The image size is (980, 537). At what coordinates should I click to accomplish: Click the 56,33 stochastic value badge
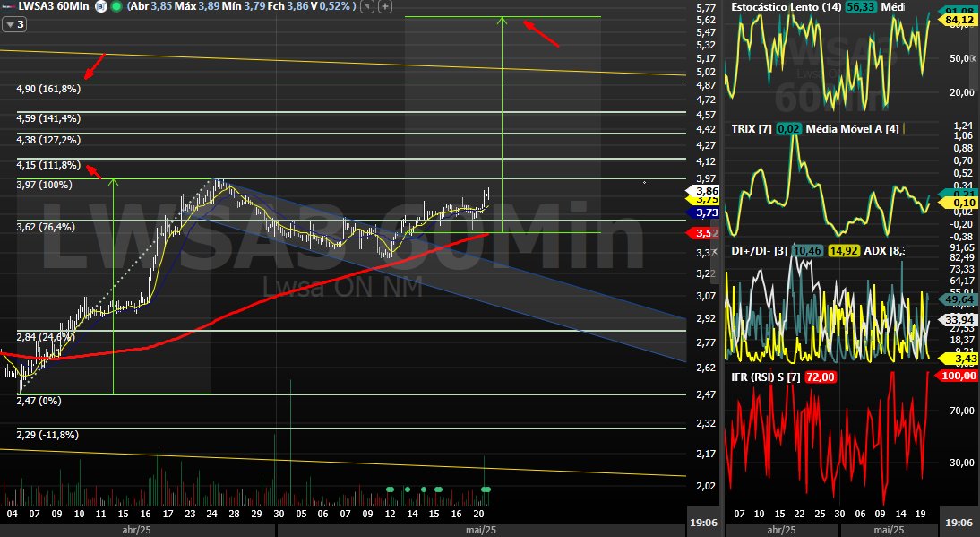[861, 7]
